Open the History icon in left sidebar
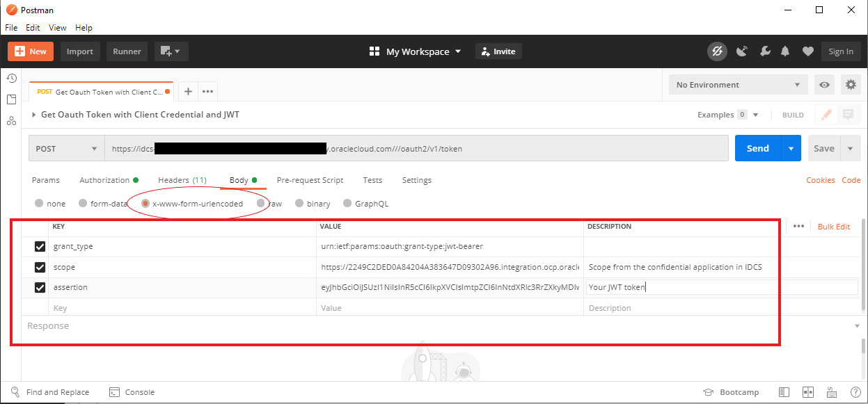Screen dimensions: 868x404 (x=11, y=78)
